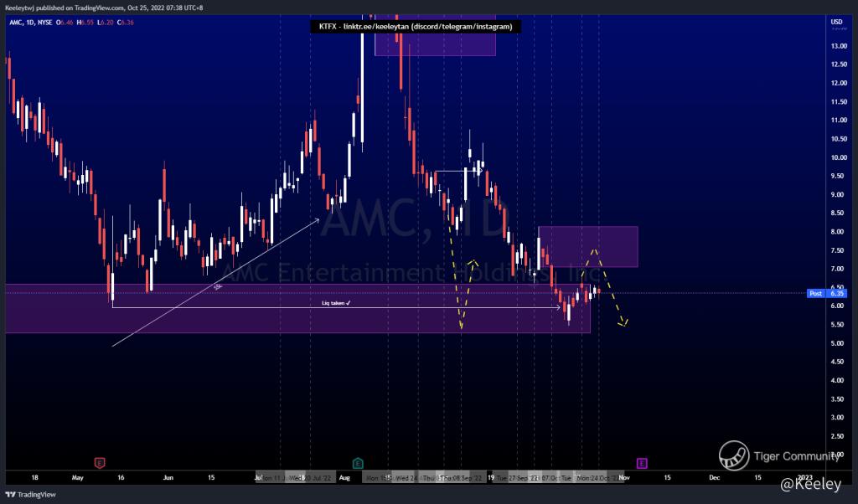Viewport: 858px width, 504px height.
Task: Click the green earnings marker near Aug
Action: (357, 463)
